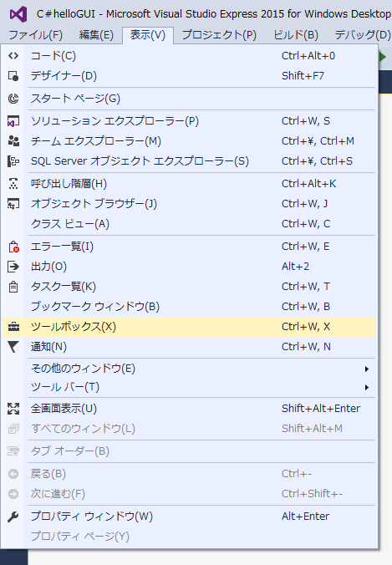Click the ソリューション エクスプローラー icon

point(13,121)
